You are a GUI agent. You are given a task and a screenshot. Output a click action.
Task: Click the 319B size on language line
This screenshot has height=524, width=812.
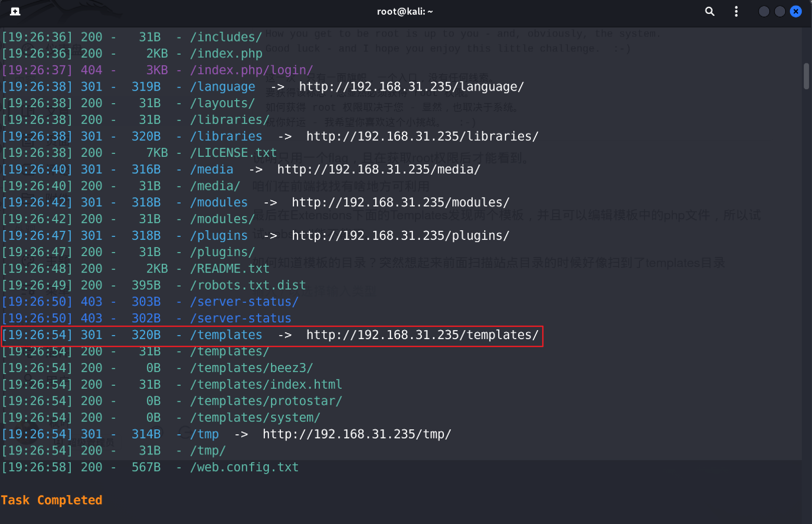(x=146, y=87)
